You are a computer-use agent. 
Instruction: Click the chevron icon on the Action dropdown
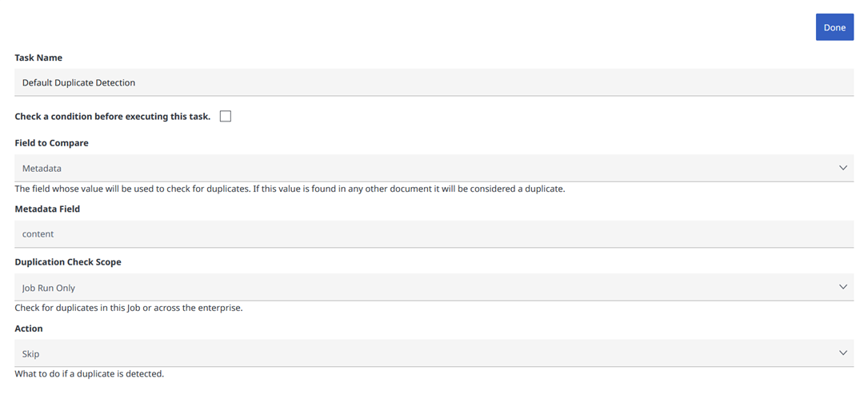[x=842, y=352]
